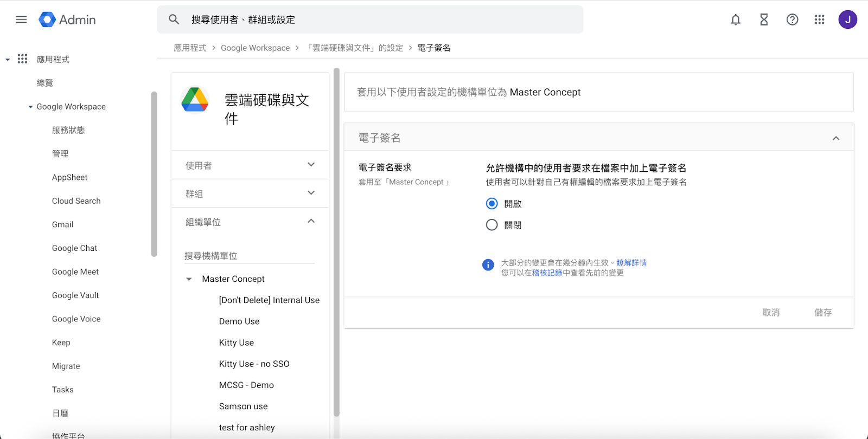Select Kitty Use - no SSO unit
Viewport: 868px width, 439px height.
tap(254, 364)
